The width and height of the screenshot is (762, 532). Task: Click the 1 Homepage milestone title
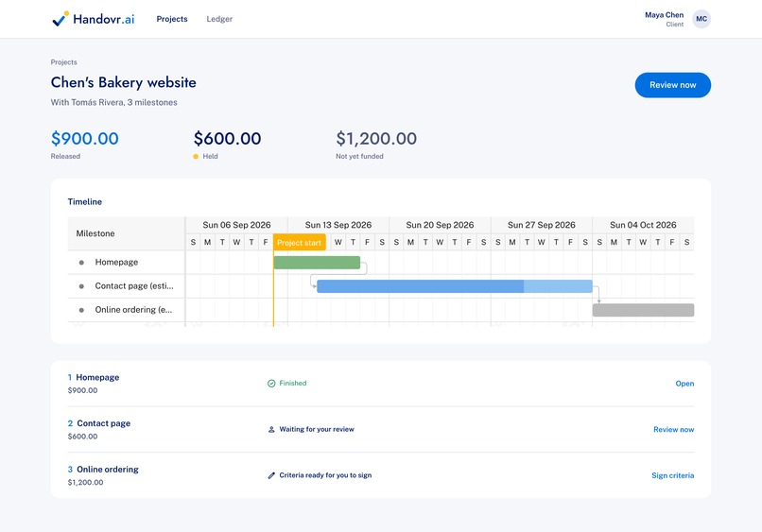pos(94,377)
